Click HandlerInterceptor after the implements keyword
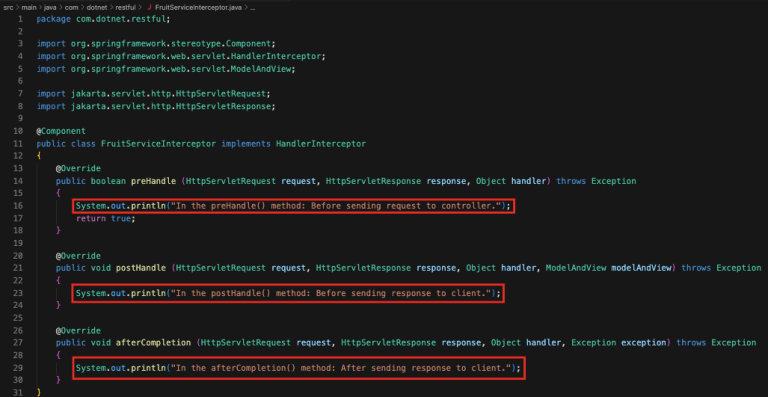Image resolution: width=768 pixels, height=397 pixels. pyautogui.click(x=321, y=144)
